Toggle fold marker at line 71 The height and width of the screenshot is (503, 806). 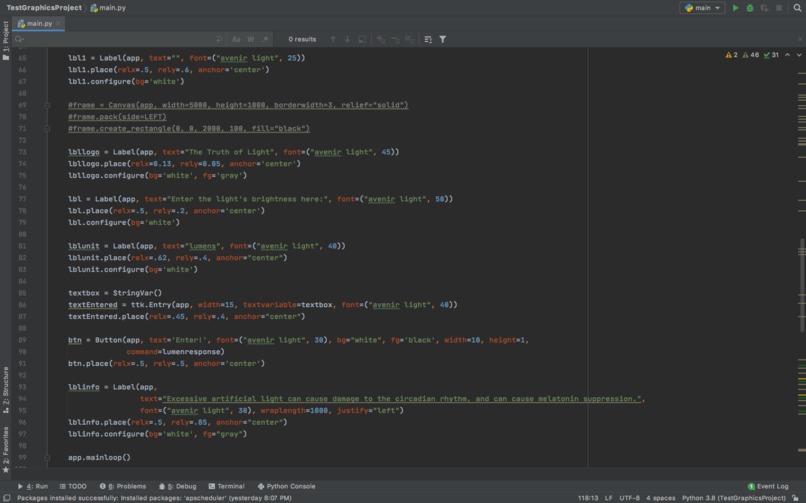tap(47, 128)
